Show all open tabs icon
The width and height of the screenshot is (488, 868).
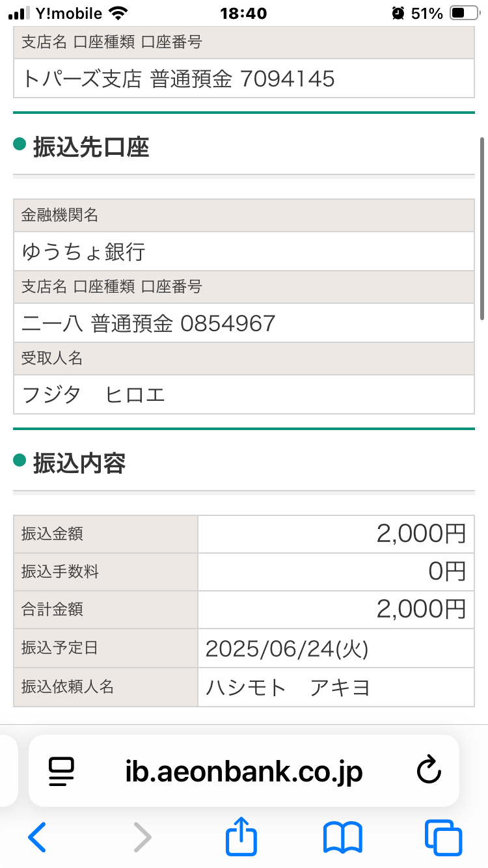[x=443, y=837]
